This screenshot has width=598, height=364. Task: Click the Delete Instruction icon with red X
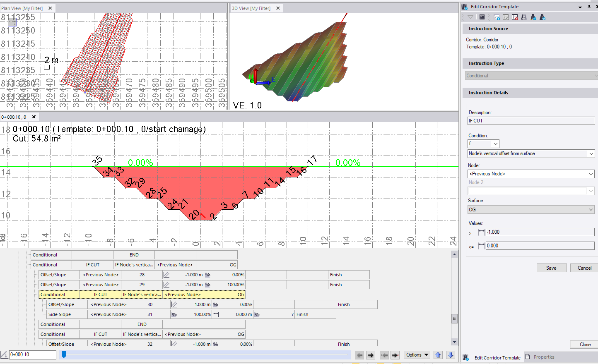point(515,17)
